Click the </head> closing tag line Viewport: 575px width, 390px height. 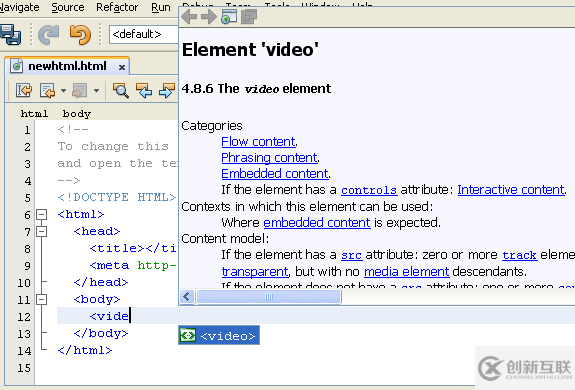coord(101,282)
